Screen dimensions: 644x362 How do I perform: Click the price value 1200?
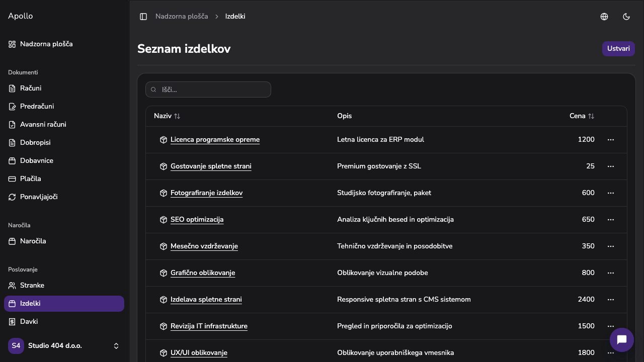[x=586, y=140]
